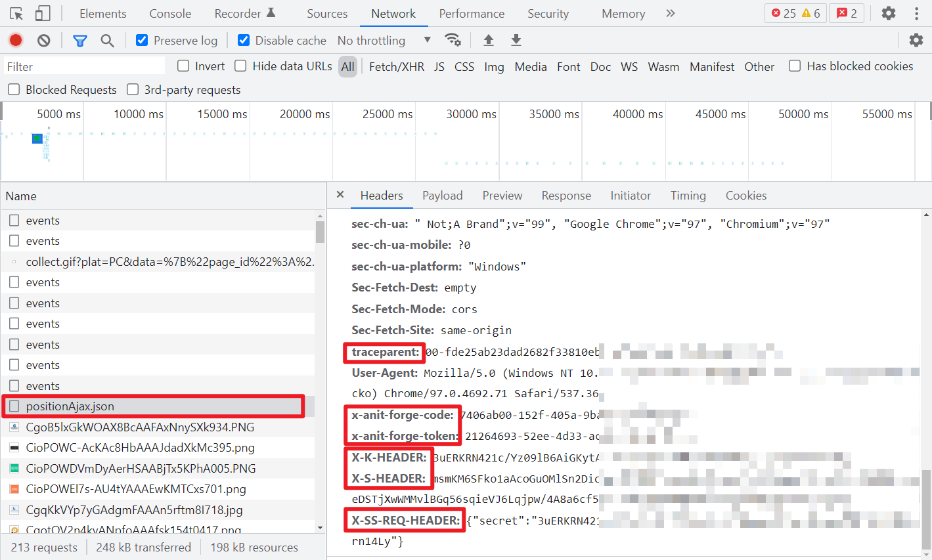Open the Performance tab
Viewport: 932px width, 560px height.
click(x=472, y=13)
